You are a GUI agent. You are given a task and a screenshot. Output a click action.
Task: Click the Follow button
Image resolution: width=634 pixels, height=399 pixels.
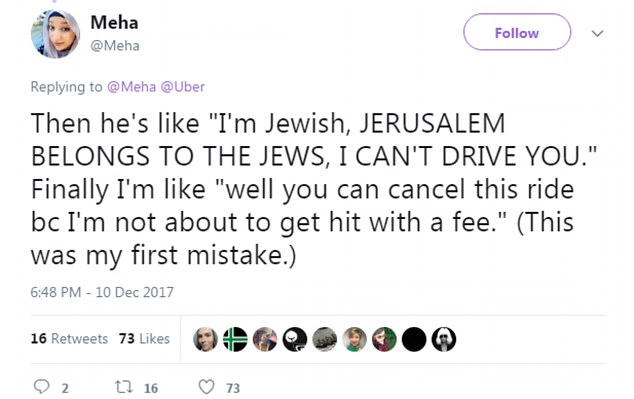[517, 32]
